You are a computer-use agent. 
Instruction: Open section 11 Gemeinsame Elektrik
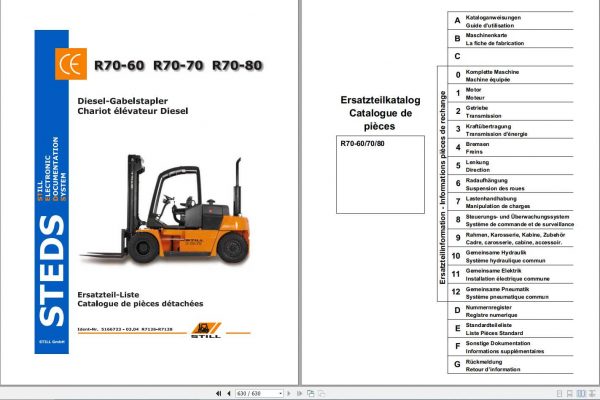[x=510, y=274]
